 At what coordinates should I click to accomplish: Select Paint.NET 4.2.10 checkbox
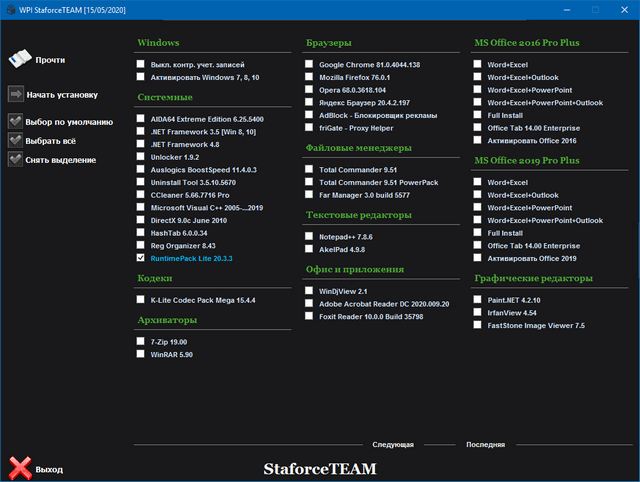coord(477,300)
